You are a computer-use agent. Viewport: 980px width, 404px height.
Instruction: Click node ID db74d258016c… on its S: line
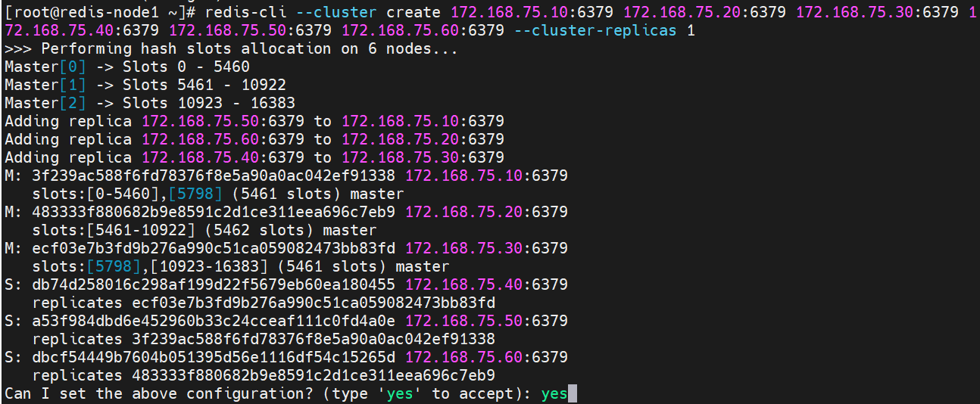(x=214, y=284)
